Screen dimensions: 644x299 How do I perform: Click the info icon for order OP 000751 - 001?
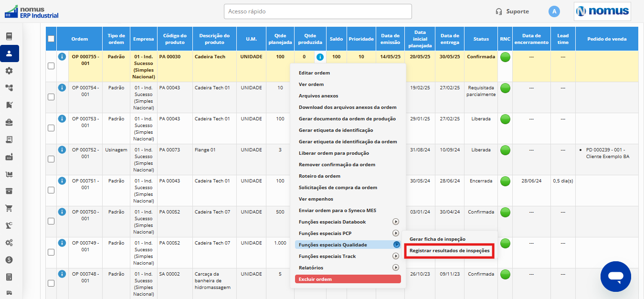pyautogui.click(x=62, y=181)
